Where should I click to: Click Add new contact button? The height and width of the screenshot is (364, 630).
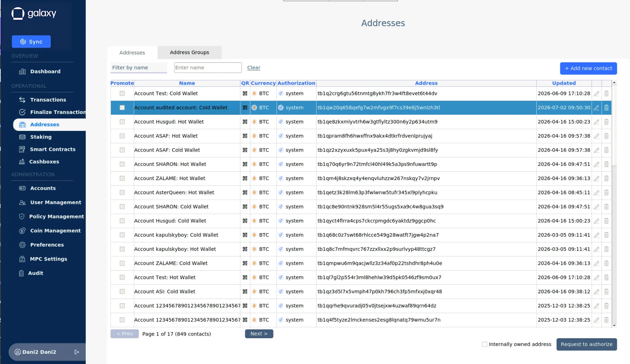point(588,68)
